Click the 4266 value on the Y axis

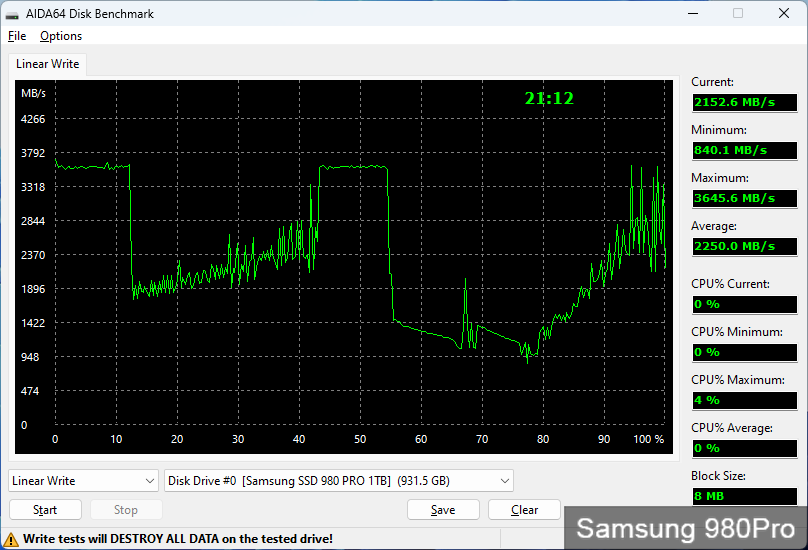(33, 119)
